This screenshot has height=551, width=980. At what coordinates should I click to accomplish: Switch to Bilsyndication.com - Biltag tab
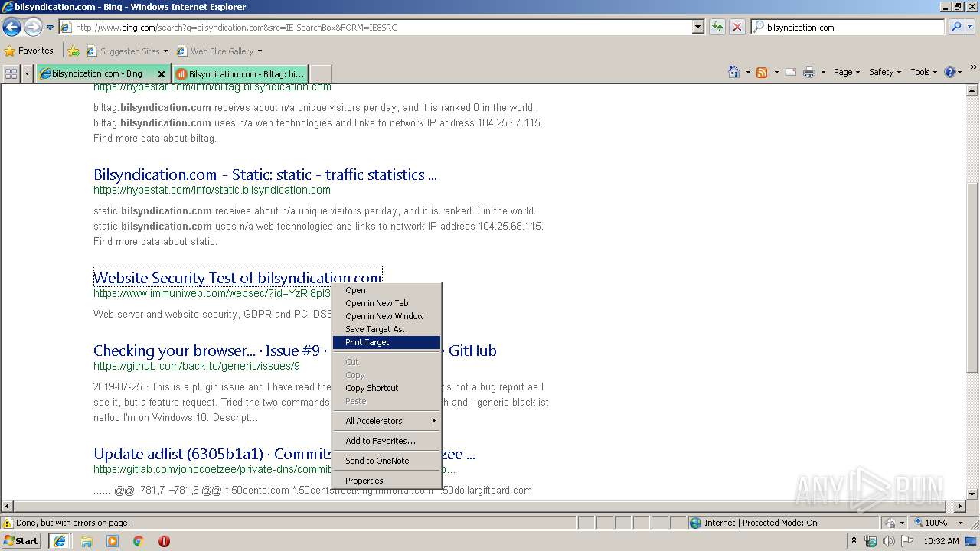pyautogui.click(x=240, y=73)
